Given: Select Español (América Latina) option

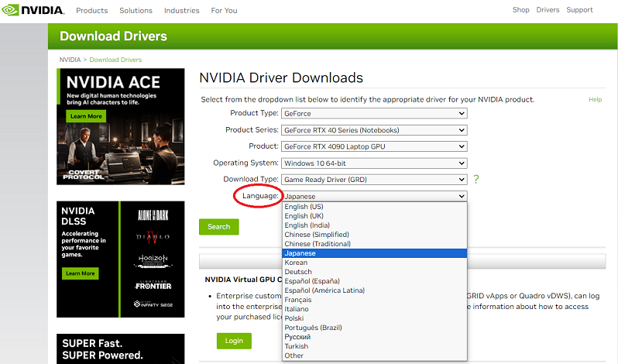Looking at the screenshot, I should click(x=375, y=290).
